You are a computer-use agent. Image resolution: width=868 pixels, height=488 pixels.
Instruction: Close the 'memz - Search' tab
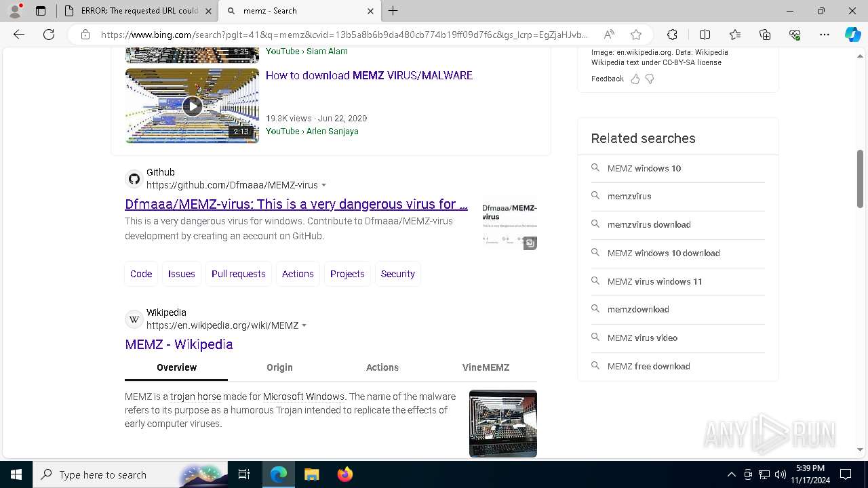click(370, 11)
